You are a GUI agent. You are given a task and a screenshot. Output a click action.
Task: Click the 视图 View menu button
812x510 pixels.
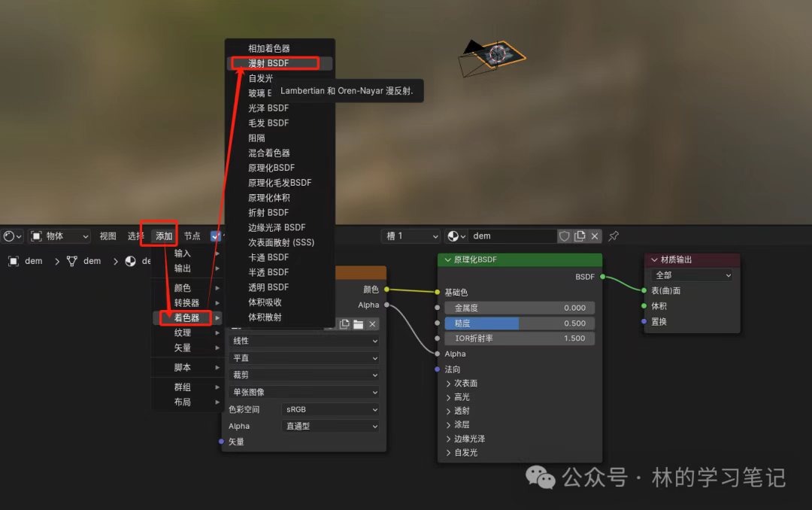108,236
